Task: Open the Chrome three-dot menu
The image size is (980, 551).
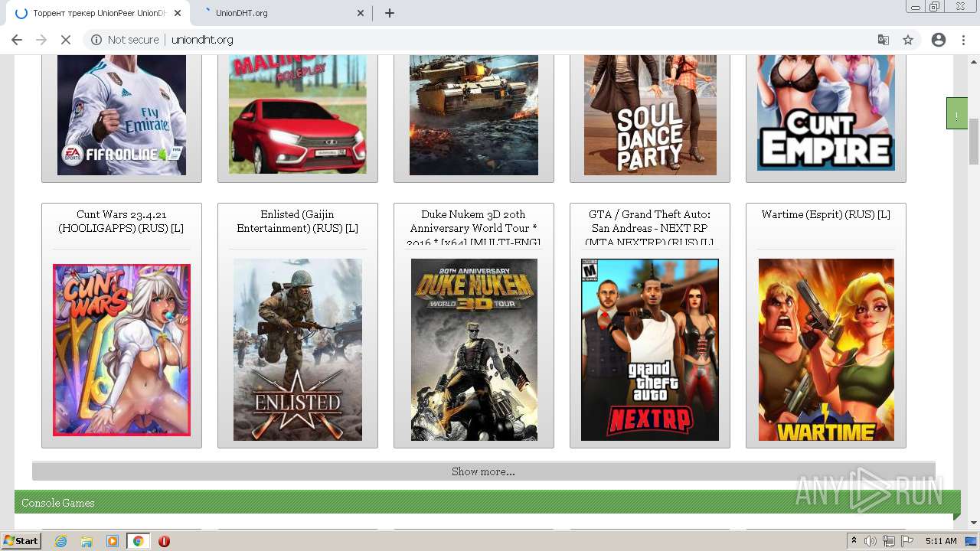Action: (x=964, y=40)
